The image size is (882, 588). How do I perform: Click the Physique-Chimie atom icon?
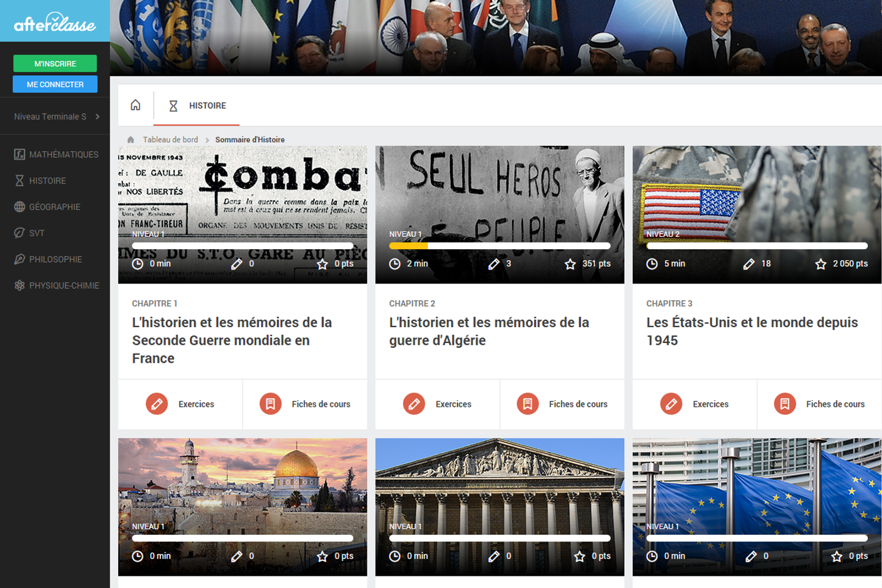coord(20,285)
